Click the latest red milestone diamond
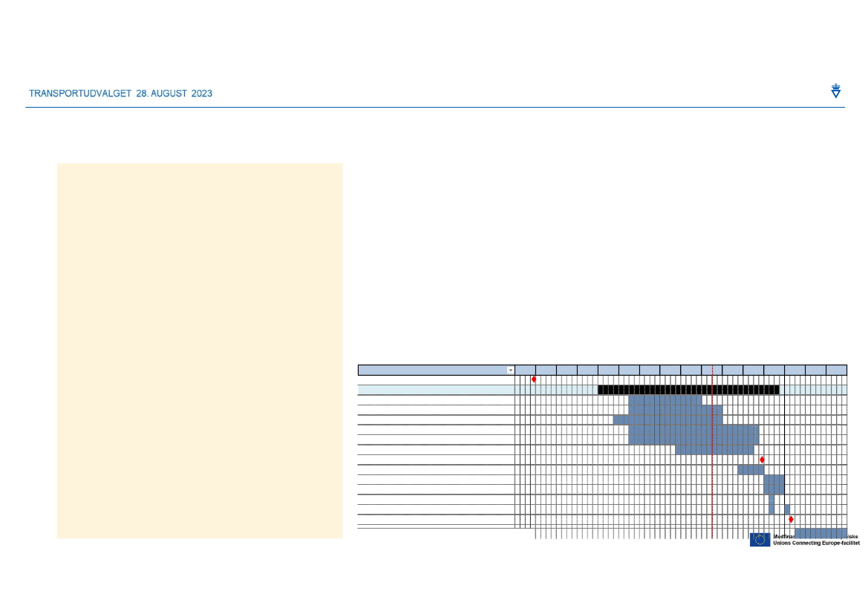 click(x=791, y=519)
